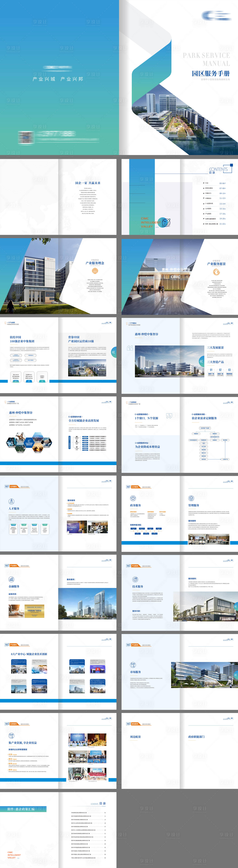Click the 金融服务 section icon

[x=11, y=580]
